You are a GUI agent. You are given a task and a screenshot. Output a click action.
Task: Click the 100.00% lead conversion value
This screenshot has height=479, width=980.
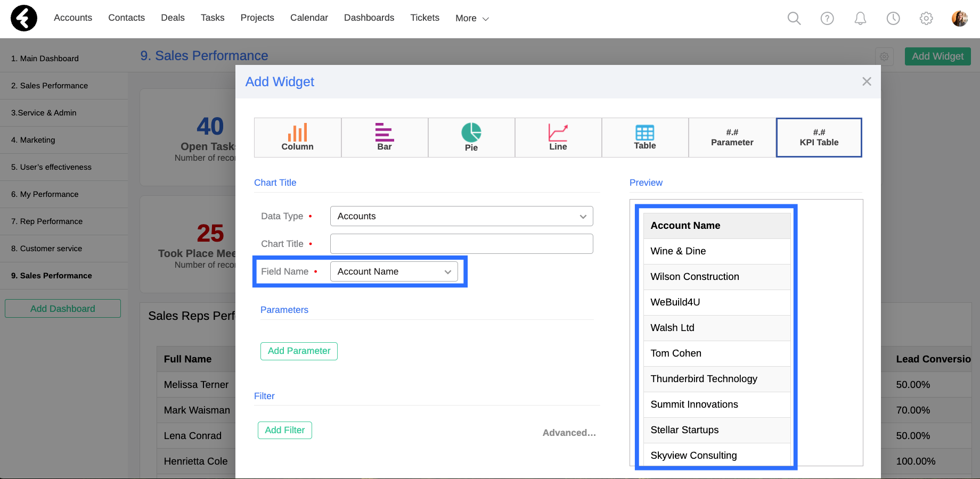point(916,461)
